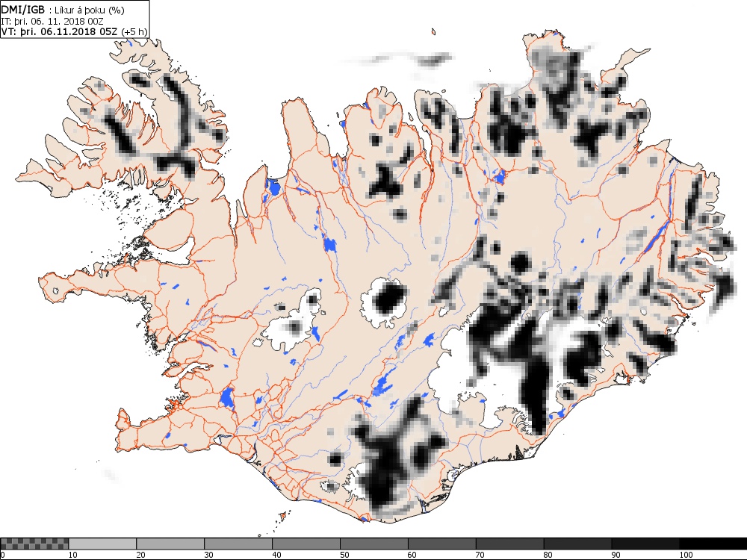The image size is (747, 560).
Task: Select the 10–20 legend swatch
Action: 102,544
